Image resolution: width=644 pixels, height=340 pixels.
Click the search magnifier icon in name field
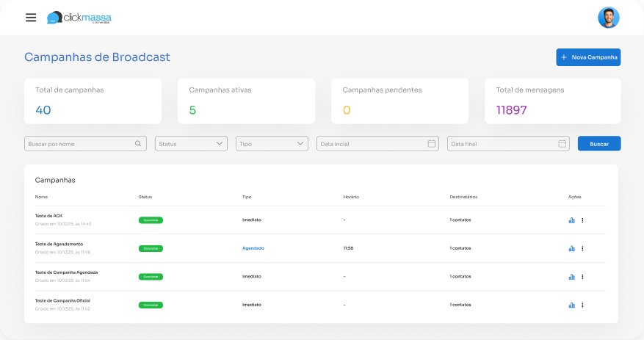tap(138, 144)
